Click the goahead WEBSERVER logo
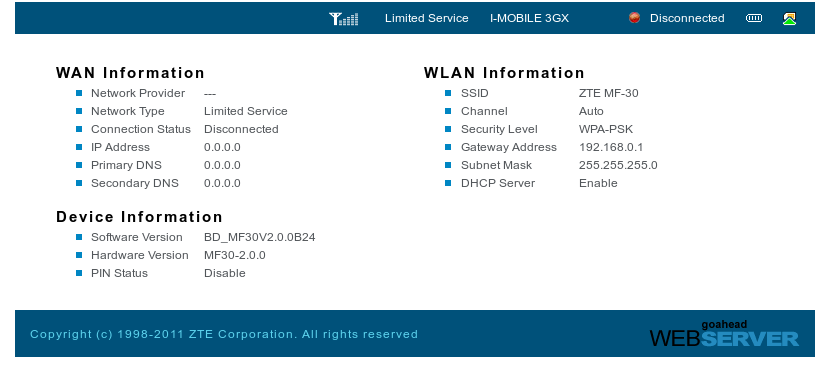The width and height of the screenshot is (826, 367). (x=724, y=334)
